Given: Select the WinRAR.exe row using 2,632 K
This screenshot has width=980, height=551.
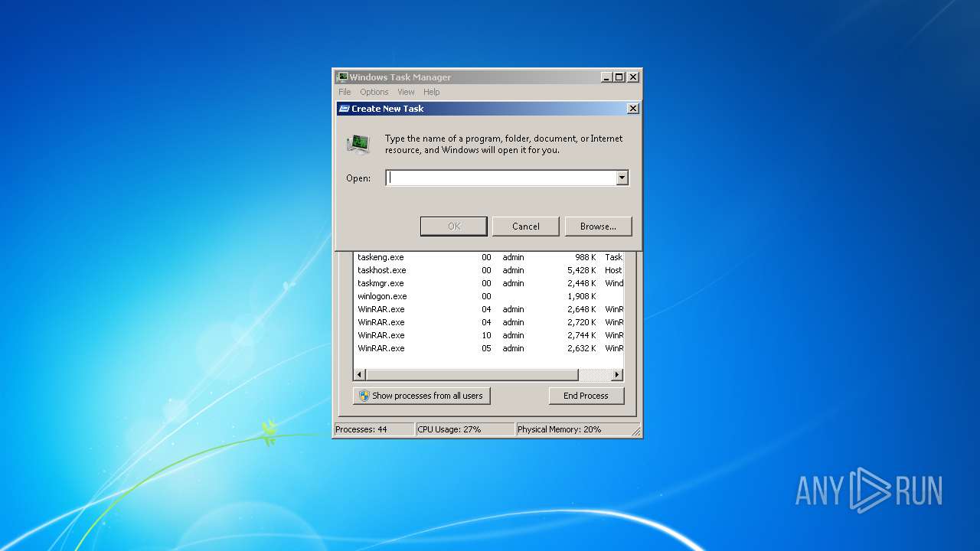Looking at the screenshot, I should pyautogui.click(x=488, y=348).
